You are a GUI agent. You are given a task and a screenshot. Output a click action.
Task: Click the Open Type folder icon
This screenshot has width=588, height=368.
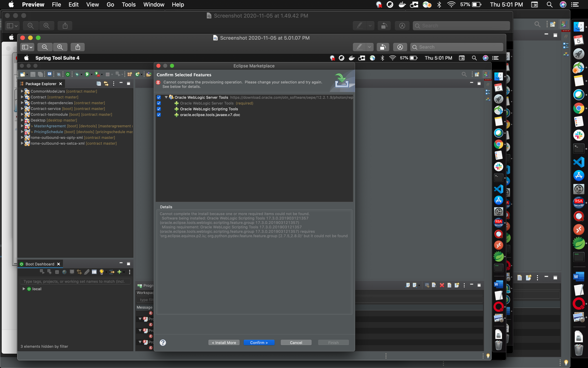tap(149, 74)
